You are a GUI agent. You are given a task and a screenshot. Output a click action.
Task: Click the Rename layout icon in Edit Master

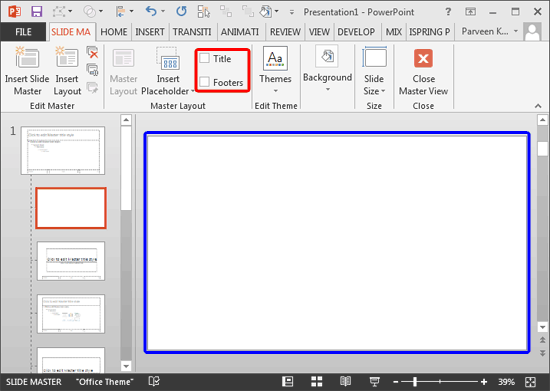[x=93, y=70]
